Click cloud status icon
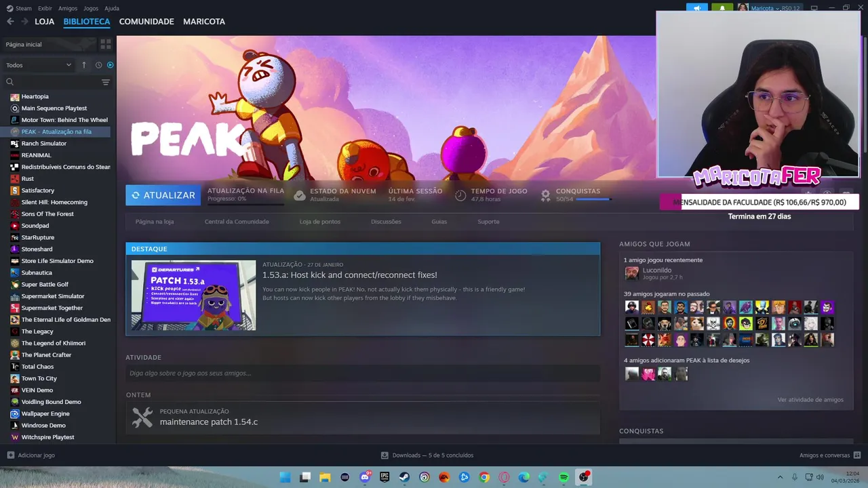Viewport: 868px width, 488px height. (299, 195)
